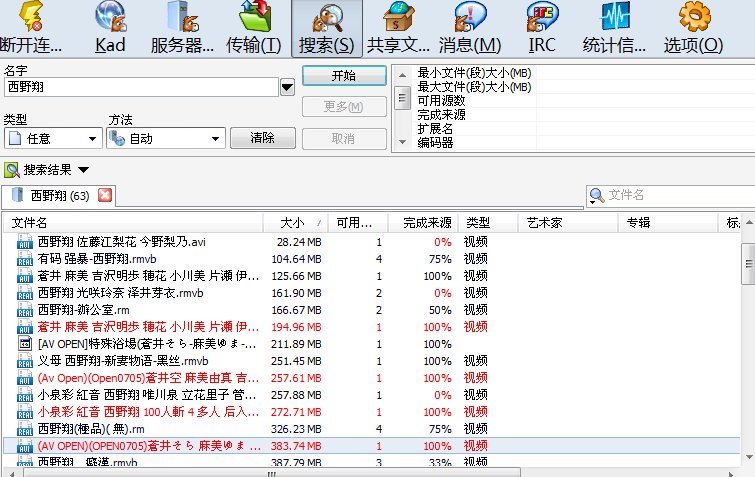The width and height of the screenshot is (755, 477).
Task: Click the REAL icon of the 166.67 MB row
Action: (x=25, y=310)
